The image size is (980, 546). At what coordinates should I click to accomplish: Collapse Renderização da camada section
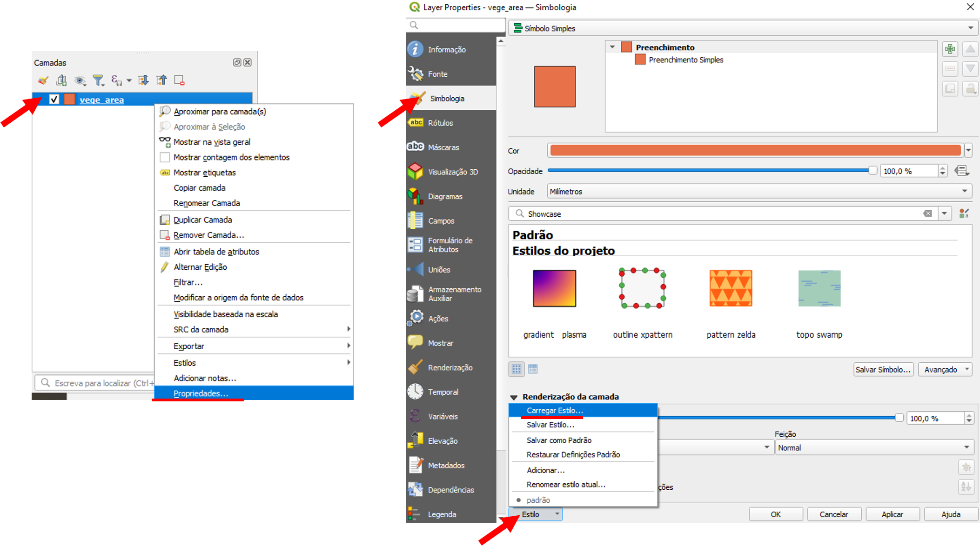pyautogui.click(x=514, y=397)
